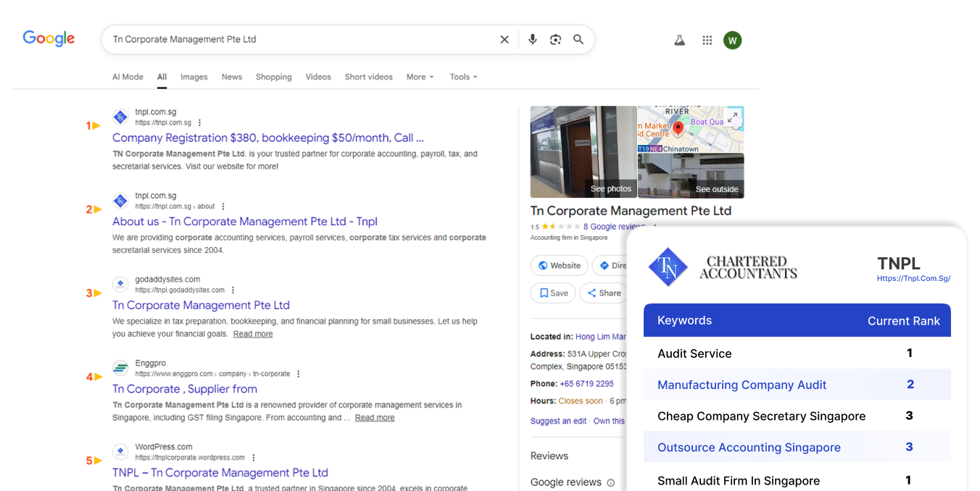Start voice search with the microphone icon

click(x=533, y=40)
